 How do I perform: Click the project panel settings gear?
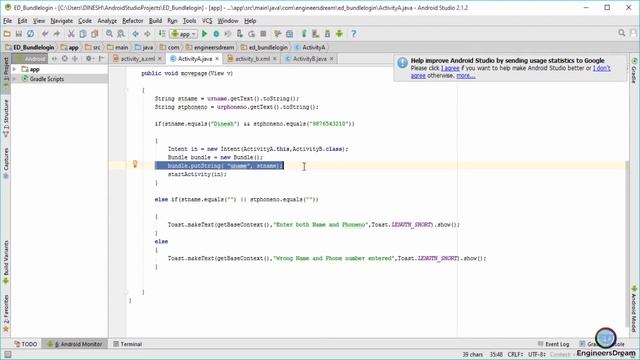point(89,59)
